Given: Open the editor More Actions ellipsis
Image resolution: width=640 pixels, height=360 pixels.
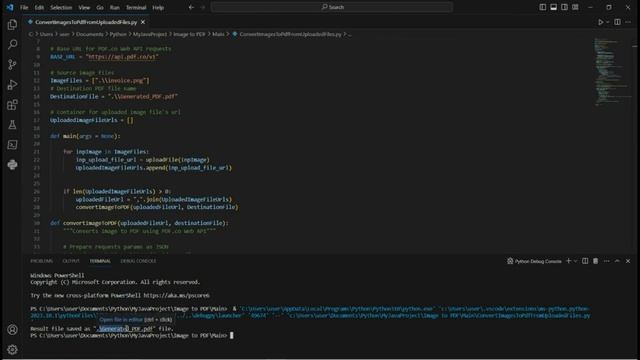Looking at the screenshot, I should pos(628,22).
